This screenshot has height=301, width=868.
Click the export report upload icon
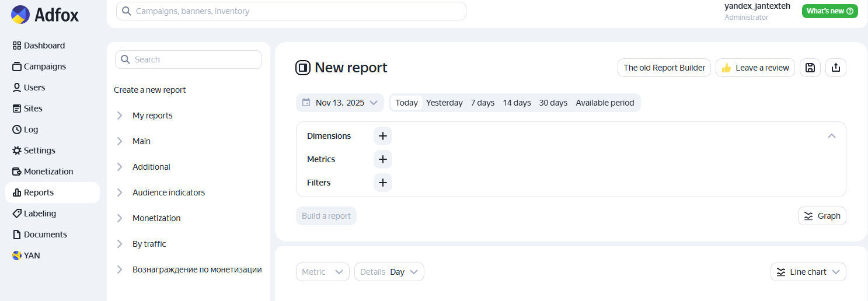(835, 68)
